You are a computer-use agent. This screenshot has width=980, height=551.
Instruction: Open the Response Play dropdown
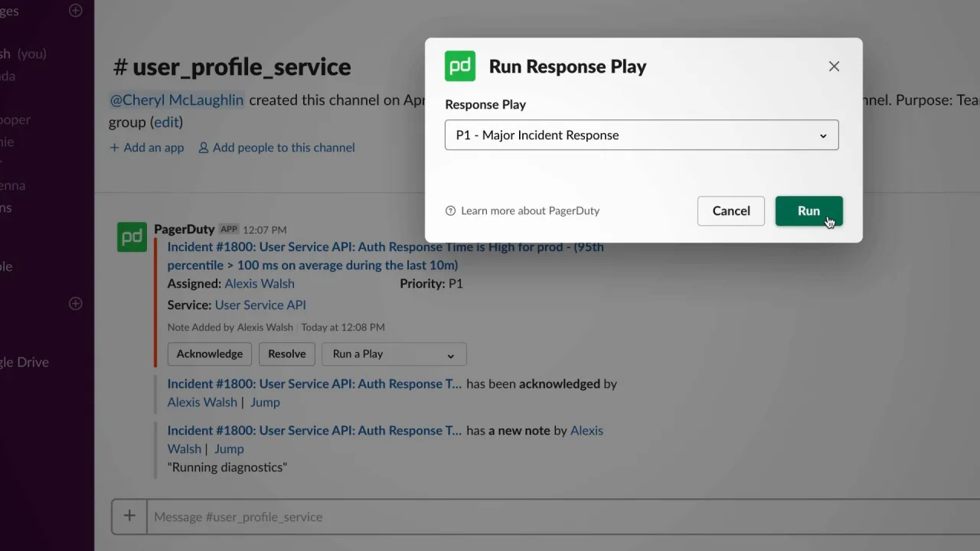click(642, 135)
